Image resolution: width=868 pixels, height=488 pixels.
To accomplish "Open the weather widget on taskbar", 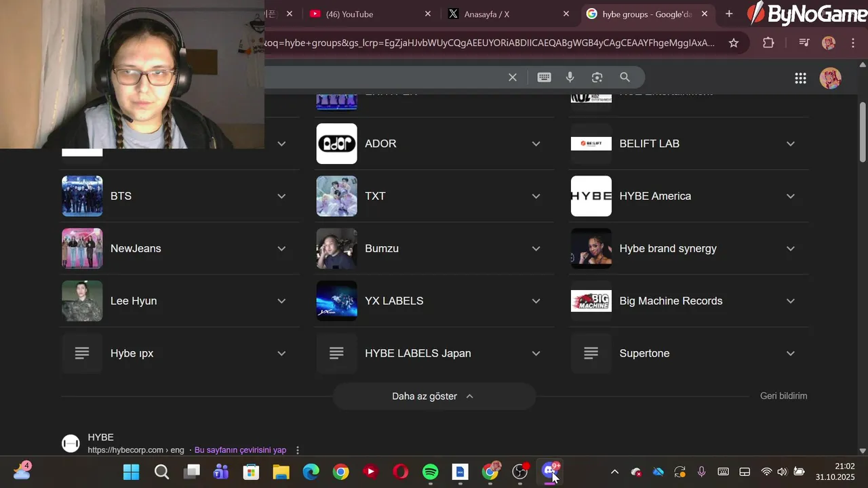I will [22, 470].
